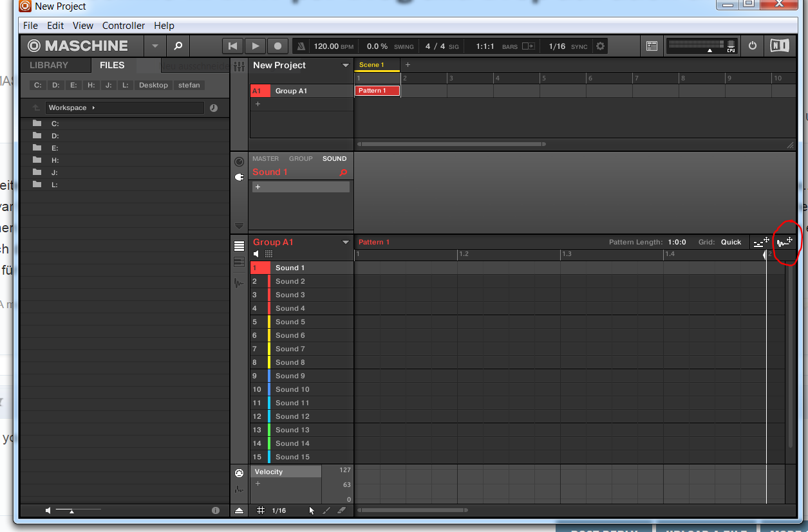
Task: Switch to the group view list icon
Action: (239, 246)
